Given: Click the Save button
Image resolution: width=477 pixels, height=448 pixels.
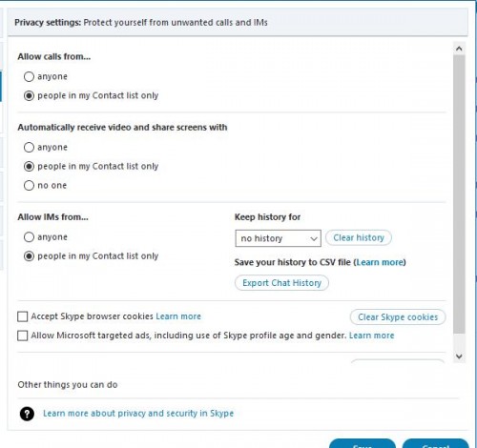Looking at the screenshot, I should click(x=363, y=443).
